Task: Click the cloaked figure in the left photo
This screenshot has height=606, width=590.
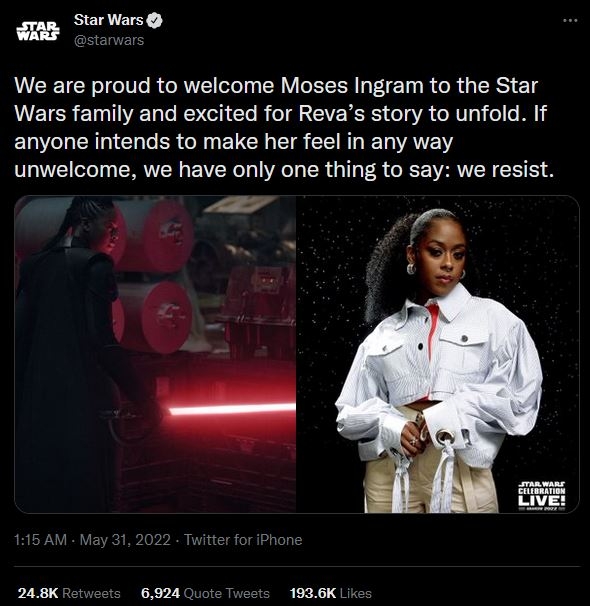Action: (x=68, y=348)
